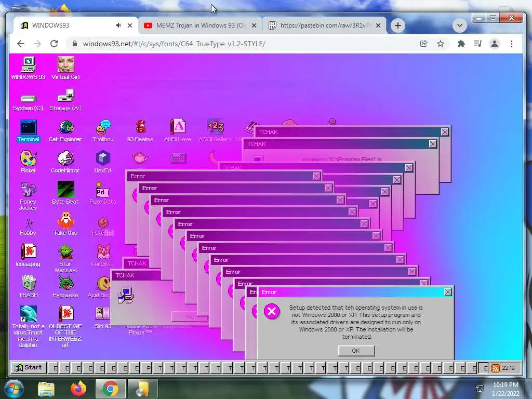Click the 22:19 Windows 93 taskbar clock
This screenshot has height=399, width=532.
click(x=509, y=368)
